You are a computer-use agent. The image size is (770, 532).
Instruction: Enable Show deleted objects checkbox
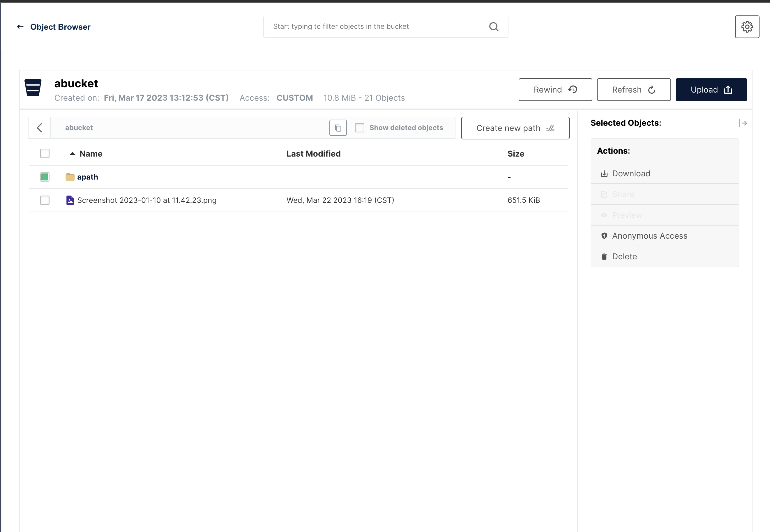[x=359, y=128]
